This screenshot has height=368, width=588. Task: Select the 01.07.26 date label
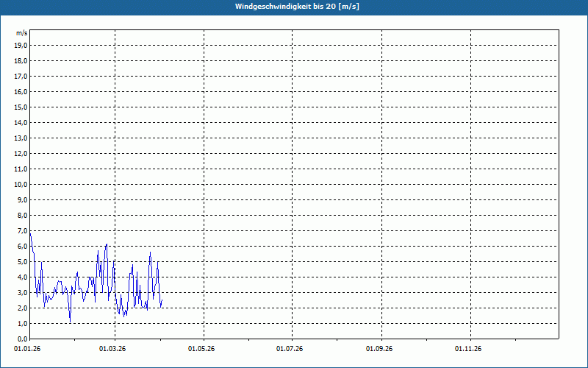[290, 349]
